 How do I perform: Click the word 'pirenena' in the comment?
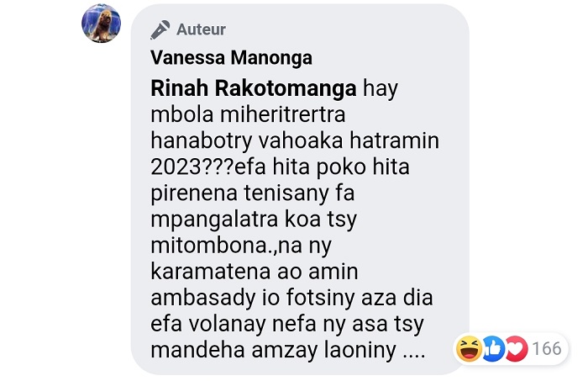pyautogui.click(x=194, y=193)
